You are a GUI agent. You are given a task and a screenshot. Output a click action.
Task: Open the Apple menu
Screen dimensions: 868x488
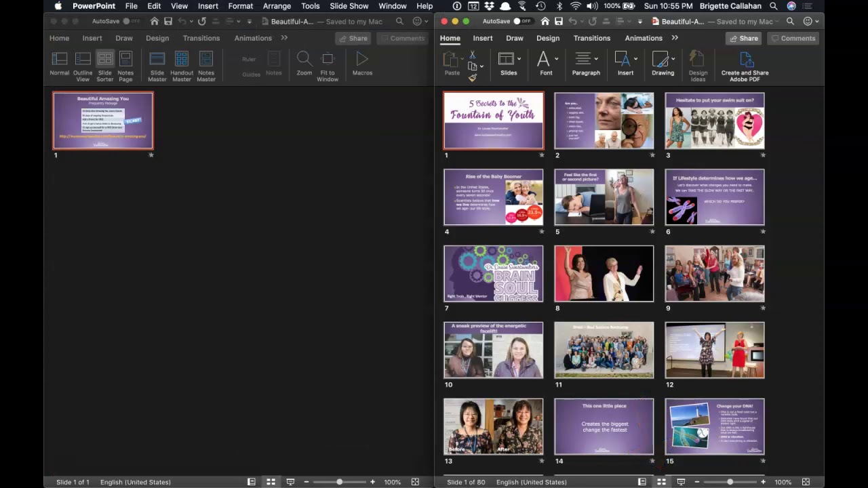[58, 6]
